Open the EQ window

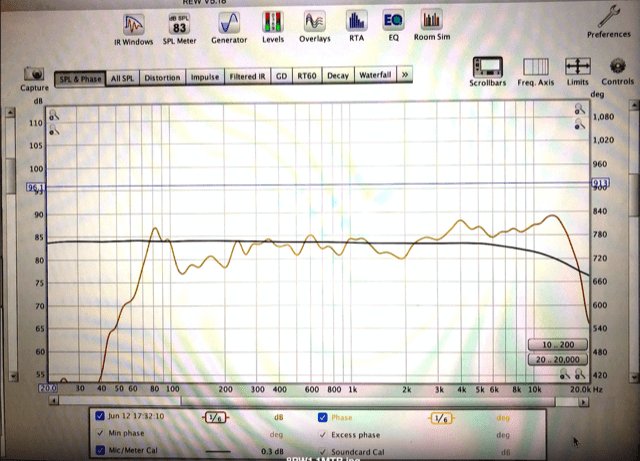(x=393, y=26)
